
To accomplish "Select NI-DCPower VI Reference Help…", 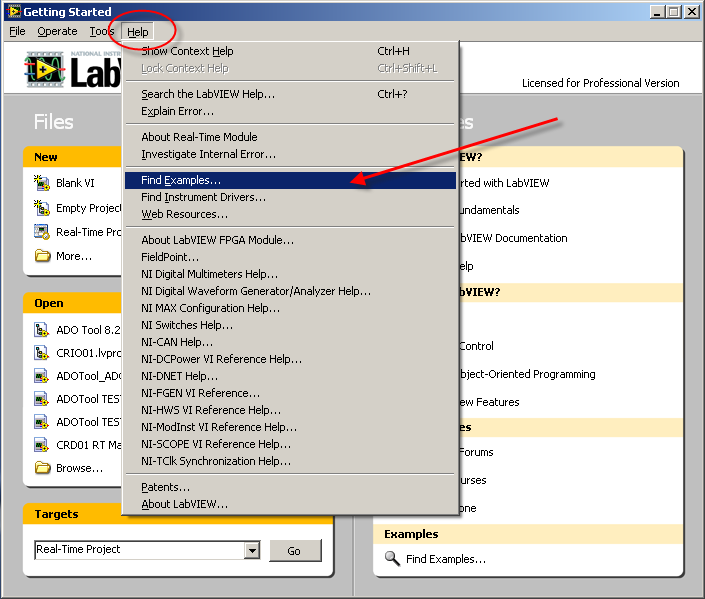I will tap(290, 359).
